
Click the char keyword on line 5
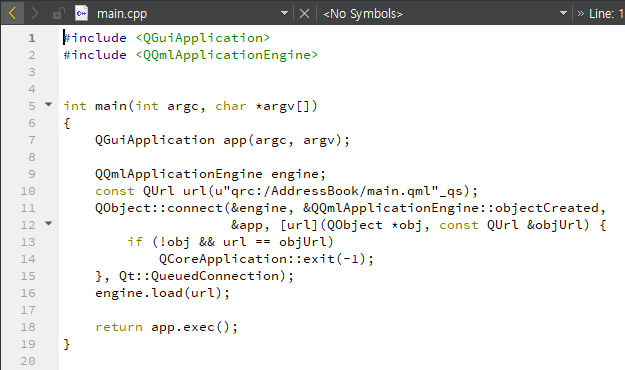pyautogui.click(x=230, y=106)
